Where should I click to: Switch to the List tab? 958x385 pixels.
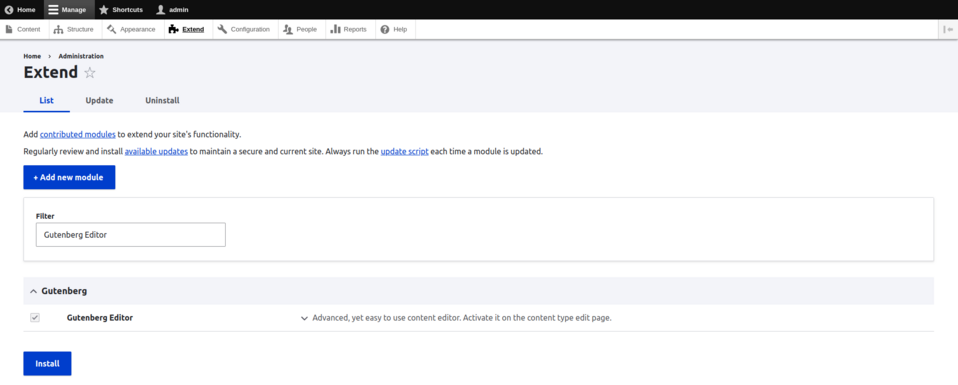(x=46, y=100)
